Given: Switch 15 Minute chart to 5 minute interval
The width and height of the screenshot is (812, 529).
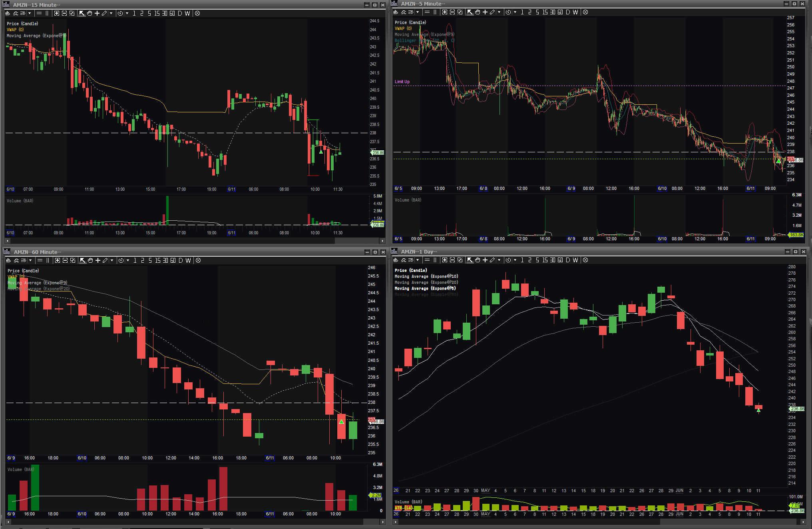Looking at the screenshot, I should tap(149, 13).
